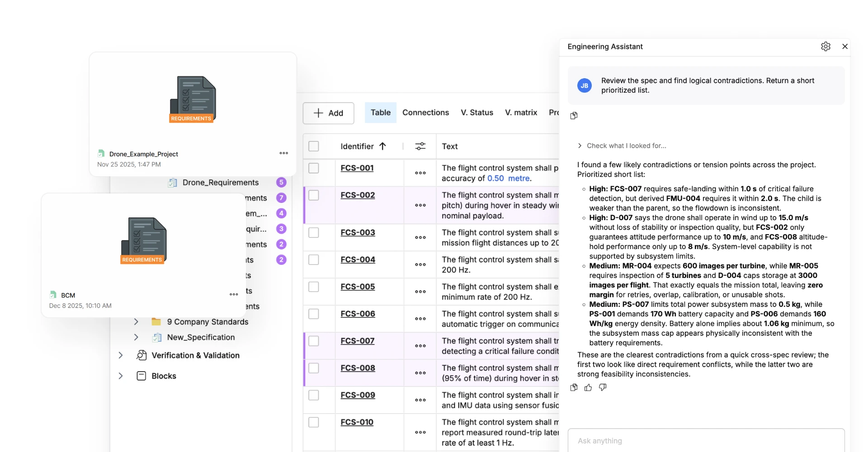
Task: Open the FCS-003 identifier link
Action: (358, 232)
